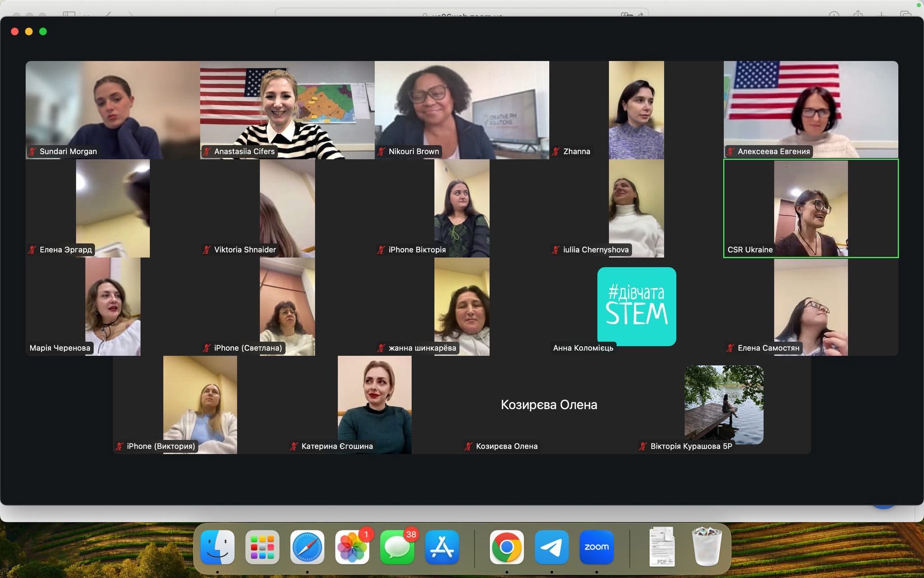924x578 pixels.
Task: Select Вікторія Курашова 5Р lake photo tile
Action: coord(724,405)
